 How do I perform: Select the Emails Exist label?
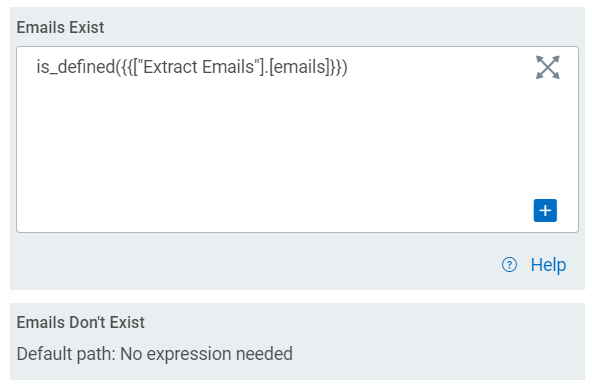point(60,28)
